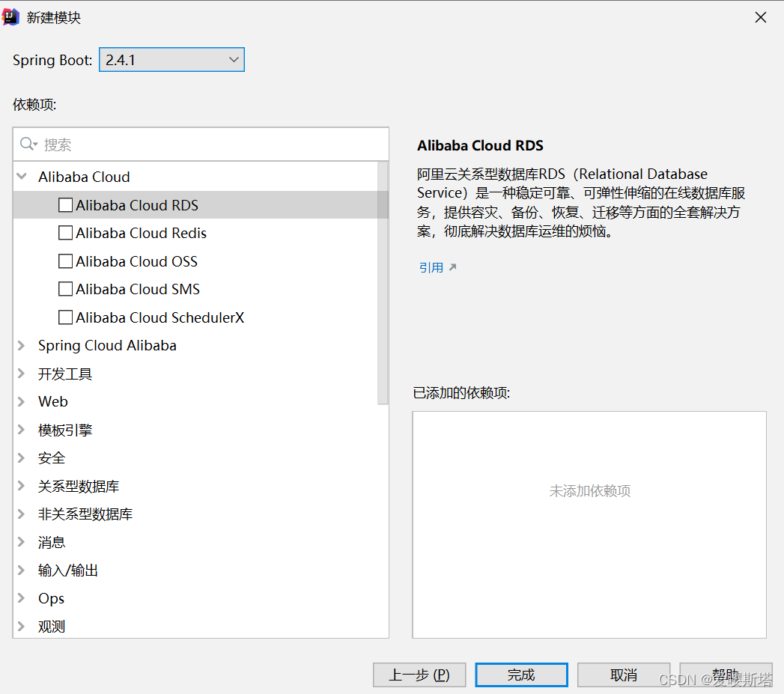Expand the Web category chevron
This screenshot has height=694, width=784.
click(22, 401)
